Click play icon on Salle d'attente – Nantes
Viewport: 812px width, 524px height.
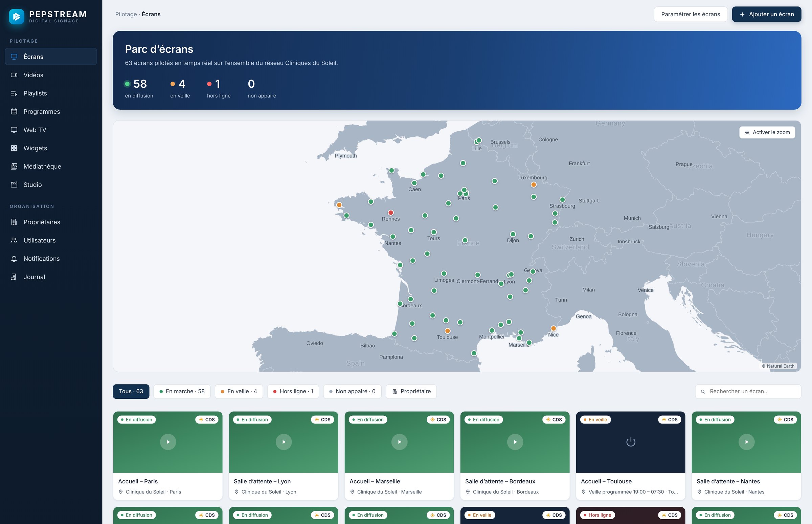(746, 442)
